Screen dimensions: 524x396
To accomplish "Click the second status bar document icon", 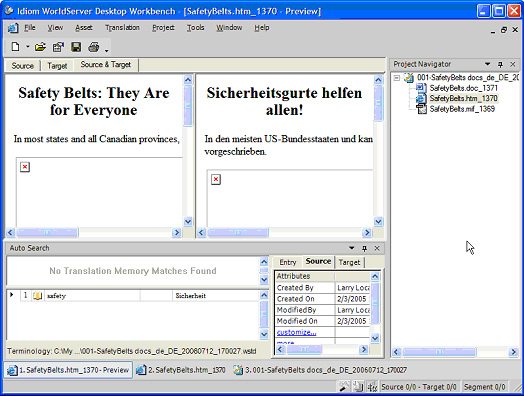I will pyautogui.click(x=358, y=387).
